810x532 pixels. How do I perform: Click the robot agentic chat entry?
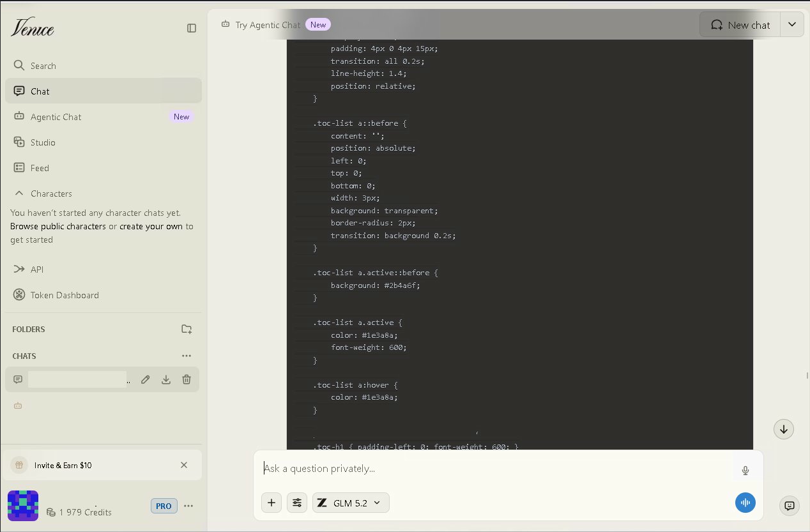[18, 406]
